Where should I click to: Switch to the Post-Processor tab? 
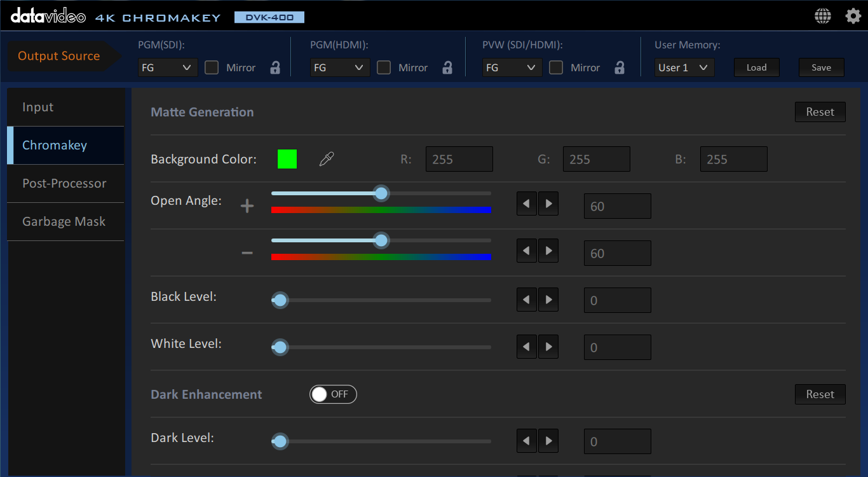[x=65, y=183]
